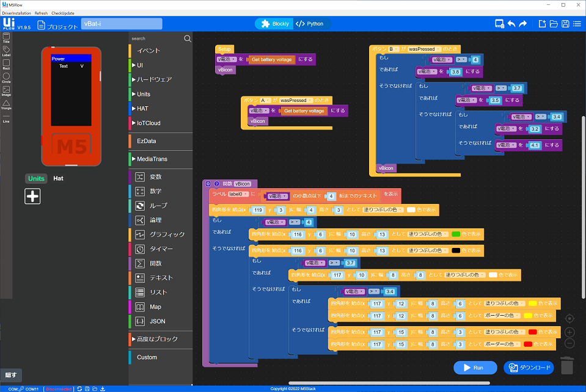Zoom in the Blockly workspace

(569, 332)
